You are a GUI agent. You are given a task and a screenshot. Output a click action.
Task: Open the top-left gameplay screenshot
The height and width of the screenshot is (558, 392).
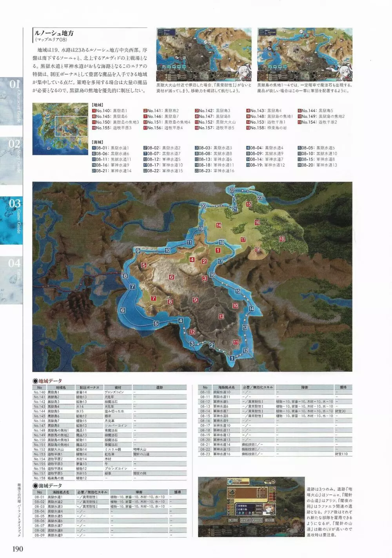coord(204,55)
